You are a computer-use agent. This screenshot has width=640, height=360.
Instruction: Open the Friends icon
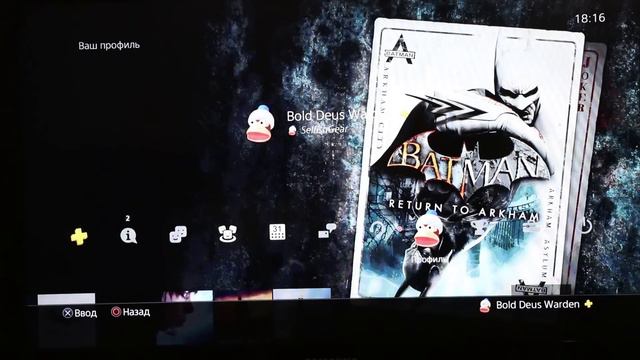click(x=178, y=235)
